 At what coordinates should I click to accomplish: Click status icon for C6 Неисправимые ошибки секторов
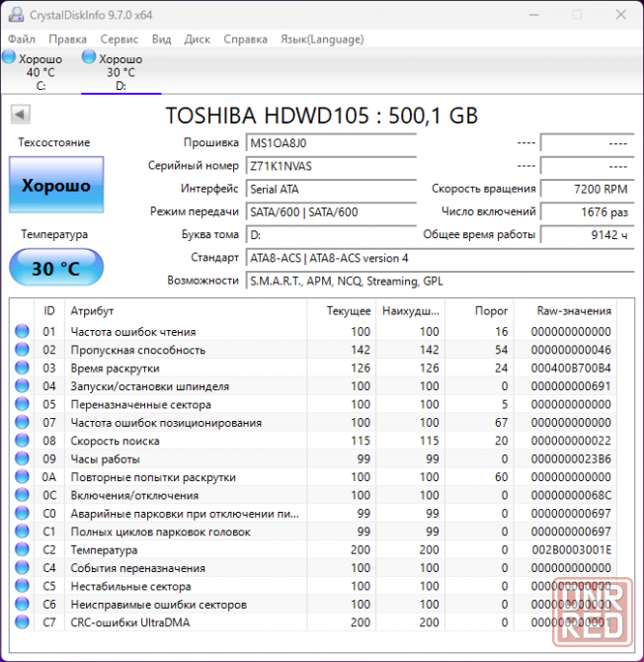click(x=22, y=604)
